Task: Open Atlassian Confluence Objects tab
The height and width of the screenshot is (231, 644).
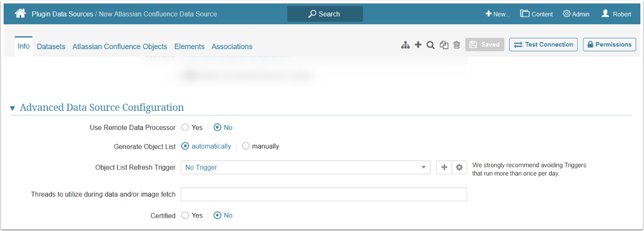Action: 120,47
